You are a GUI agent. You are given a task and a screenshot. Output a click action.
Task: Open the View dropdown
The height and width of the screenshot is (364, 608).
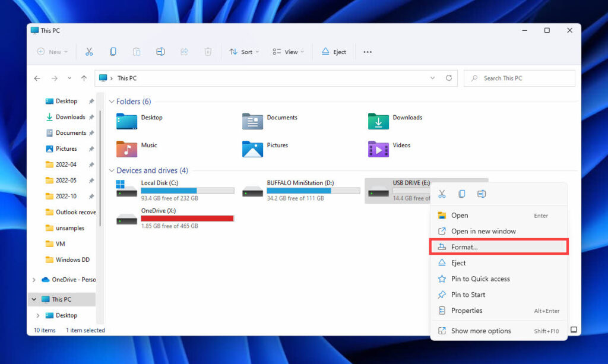[x=288, y=52]
